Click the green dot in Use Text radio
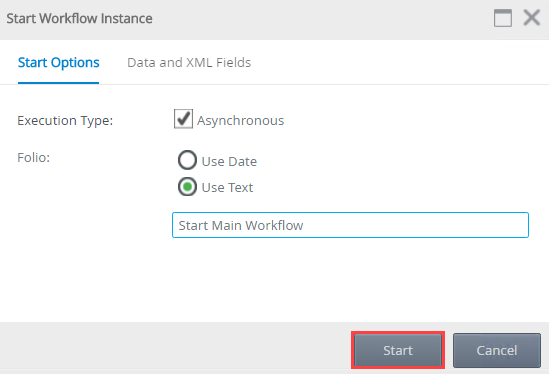The width and height of the screenshot is (549, 374). pyautogui.click(x=187, y=187)
